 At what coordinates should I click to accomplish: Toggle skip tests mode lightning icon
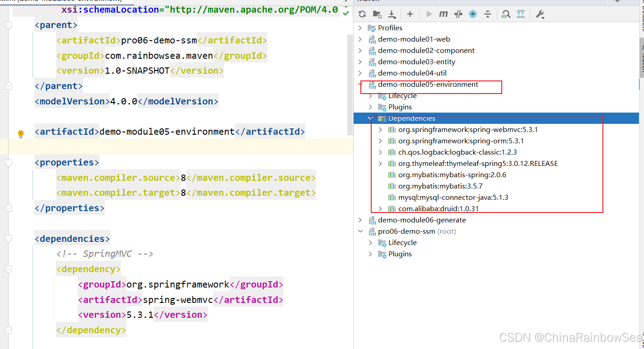click(473, 14)
